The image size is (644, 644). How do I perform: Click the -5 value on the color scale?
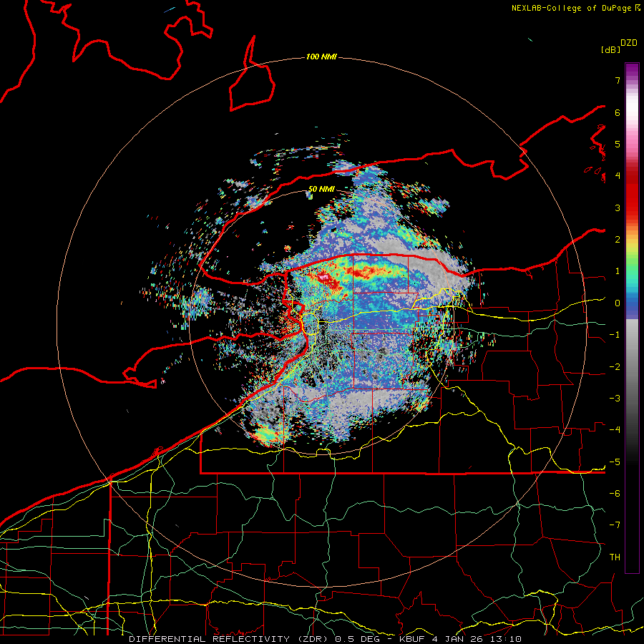coord(615,462)
